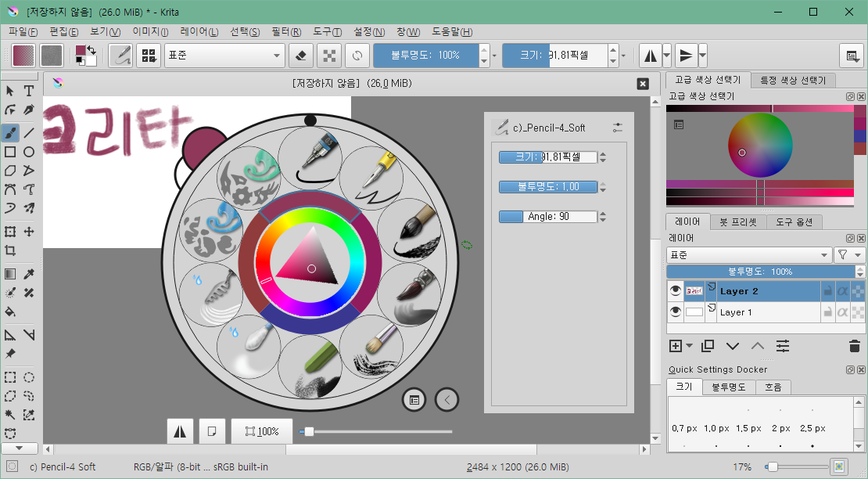Open layer filter funnel dropdown
The width and height of the screenshot is (868, 479).
pos(849,254)
